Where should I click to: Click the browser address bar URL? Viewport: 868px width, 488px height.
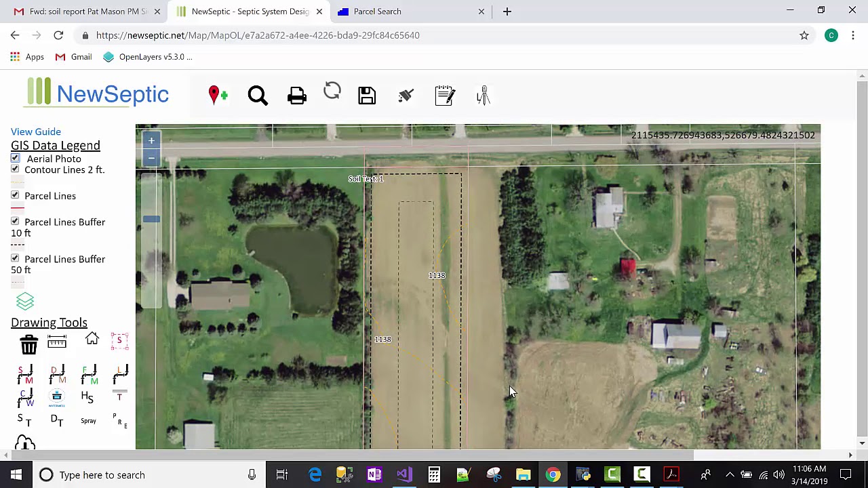pos(258,35)
